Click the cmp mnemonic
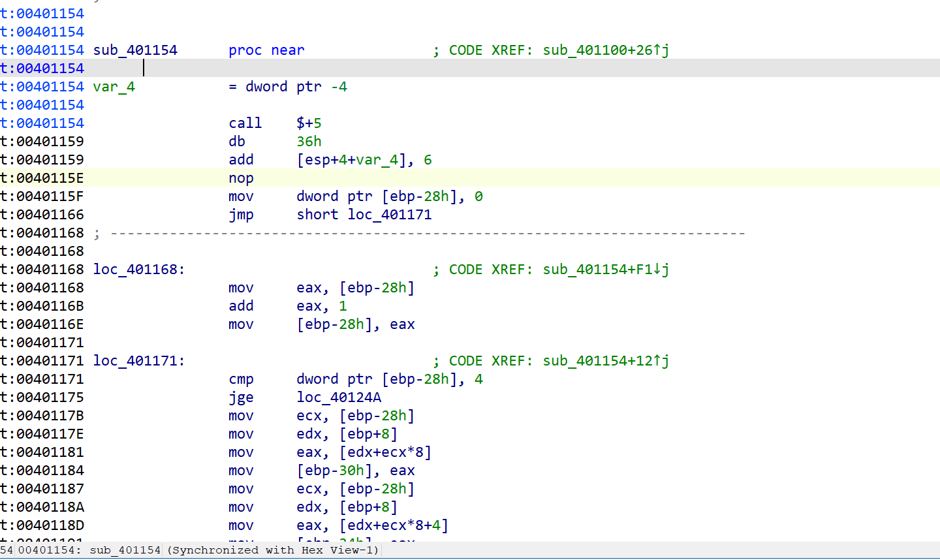This screenshot has height=560, width=940. pos(241,379)
